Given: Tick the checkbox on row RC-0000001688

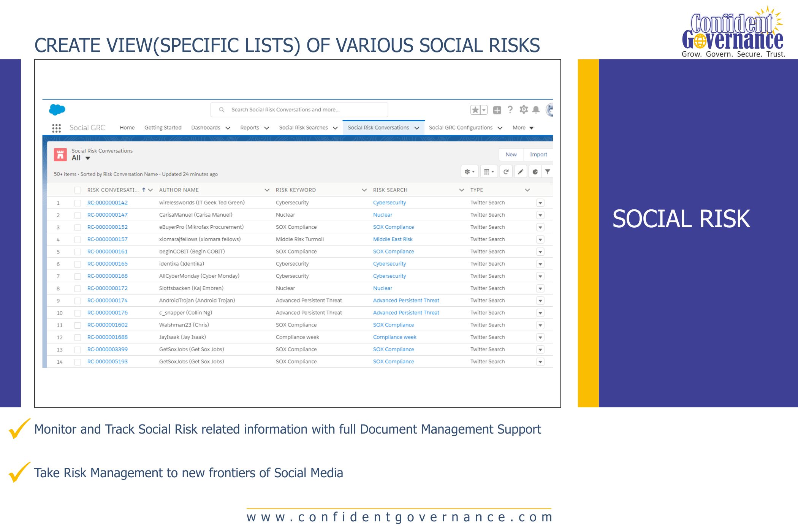Looking at the screenshot, I should coord(78,337).
